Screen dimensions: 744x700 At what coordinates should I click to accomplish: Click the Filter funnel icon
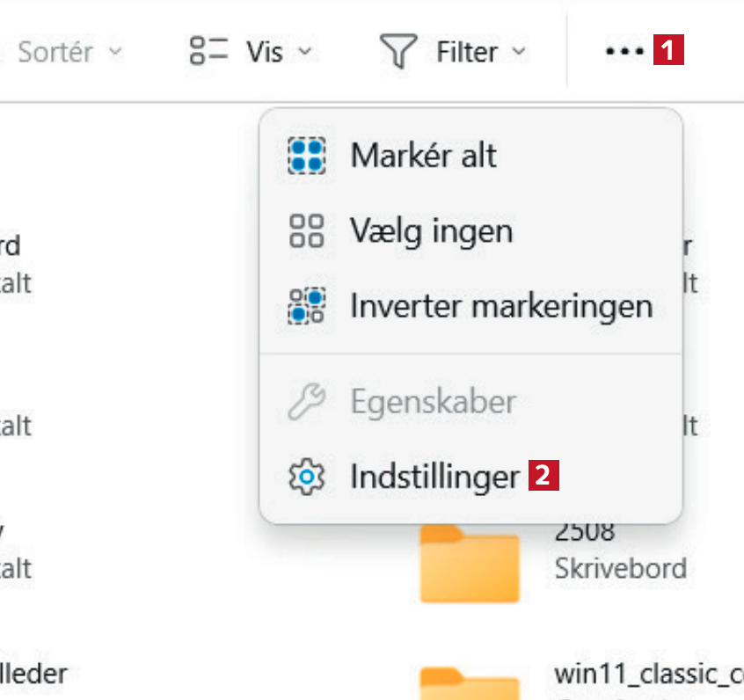pos(398,52)
